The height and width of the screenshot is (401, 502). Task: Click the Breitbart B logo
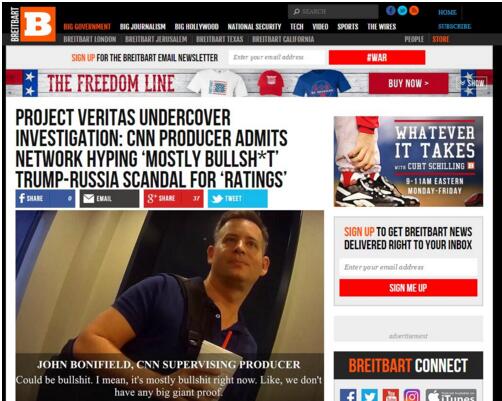(x=38, y=24)
